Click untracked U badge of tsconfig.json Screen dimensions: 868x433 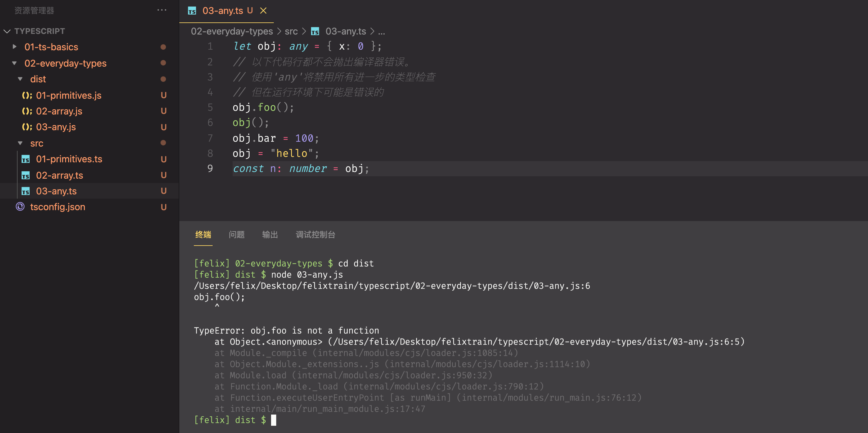(164, 207)
